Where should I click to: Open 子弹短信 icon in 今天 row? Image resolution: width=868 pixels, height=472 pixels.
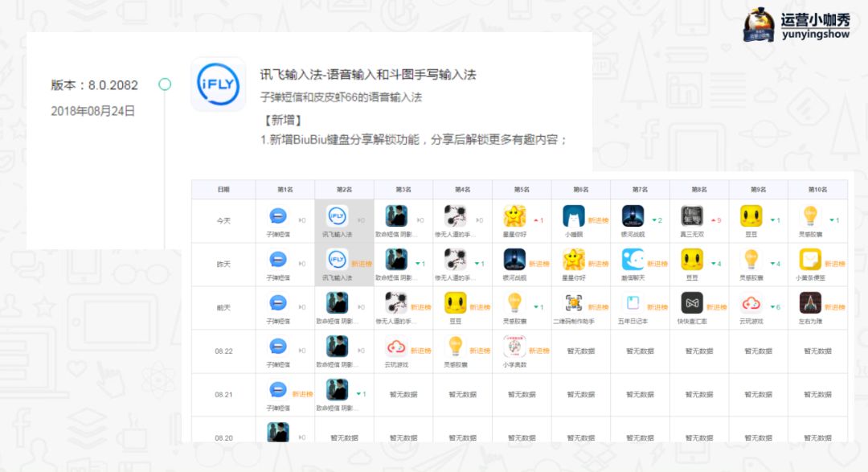tap(278, 216)
